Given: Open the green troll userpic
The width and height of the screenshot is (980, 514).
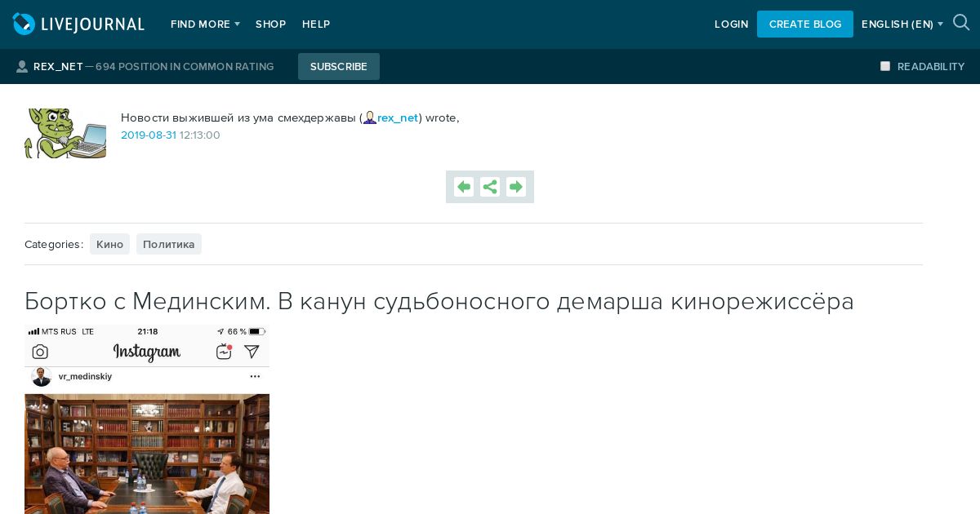Looking at the screenshot, I should pyautogui.click(x=65, y=133).
